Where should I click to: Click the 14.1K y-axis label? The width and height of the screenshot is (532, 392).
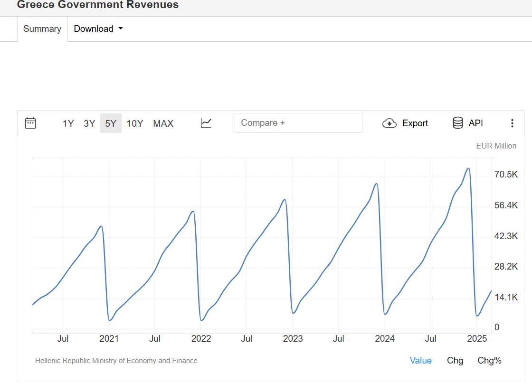[x=506, y=298]
